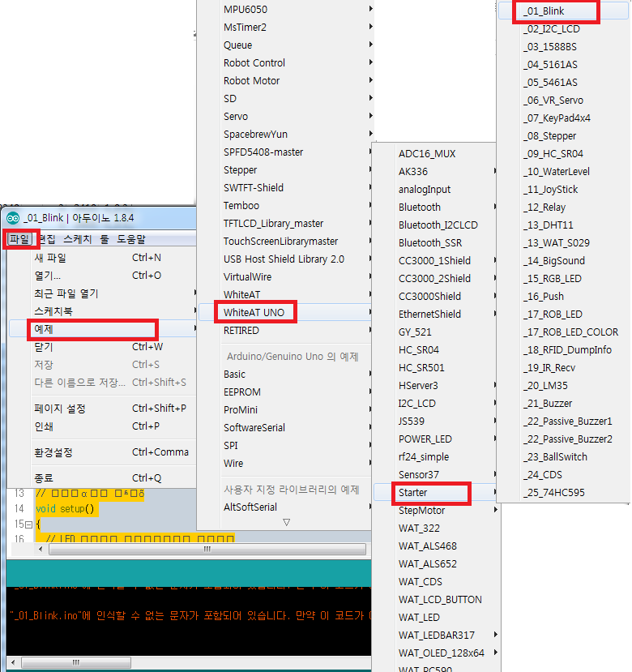Open the _06_VR_Servo example
Image resolution: width=632 pixels, height=672 pixels.
563,101
